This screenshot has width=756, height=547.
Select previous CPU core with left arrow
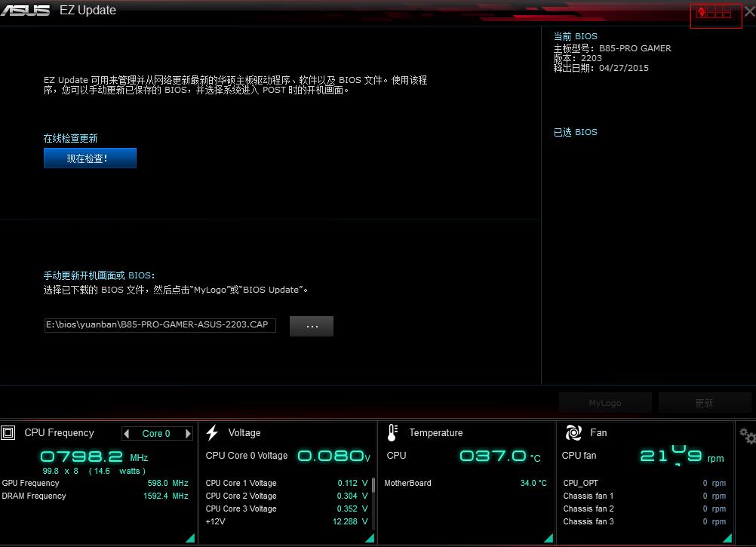coord(126,433)
